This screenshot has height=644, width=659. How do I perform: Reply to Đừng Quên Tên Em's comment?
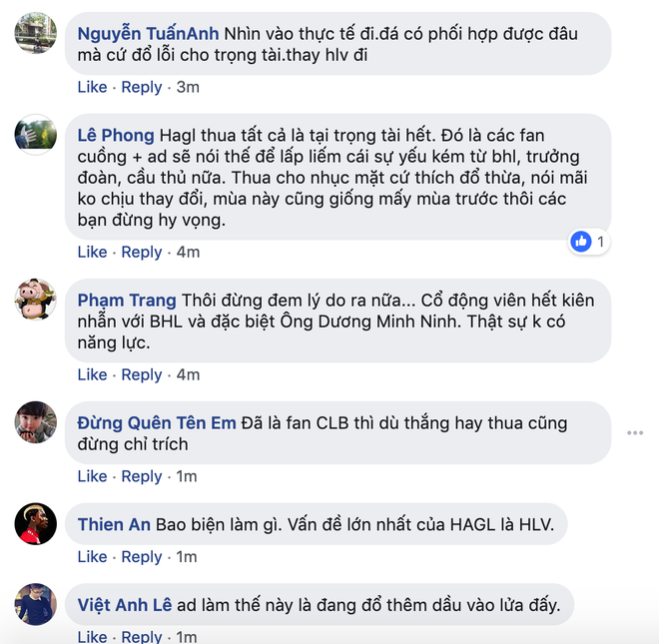(x=142, y=476)
